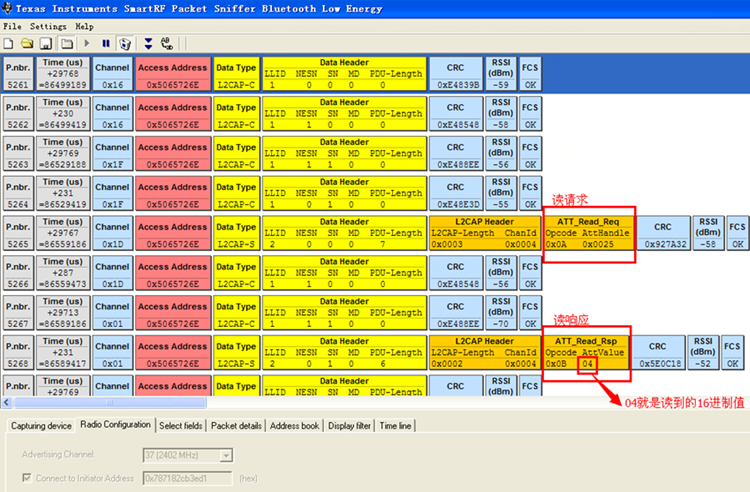Image resolution: width=750 pixels, height=492 pixels.
Task: Click the horizontal scrollbar left arrow
Action: point(6,403)
